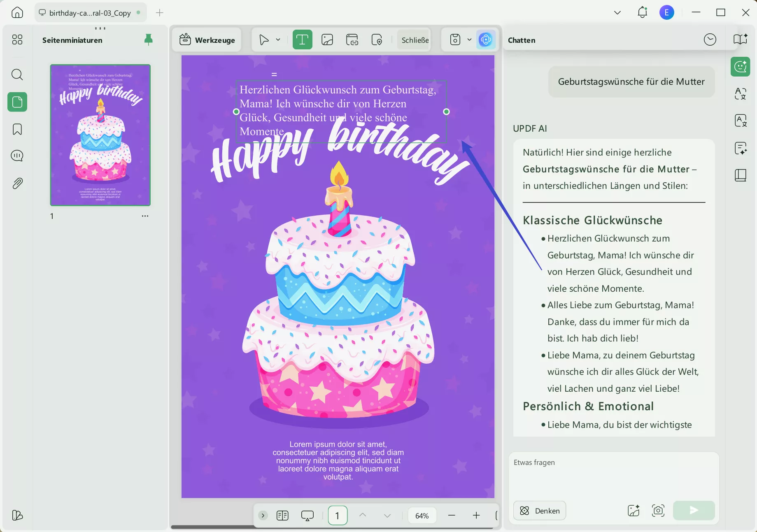757x532 pixels.
Task: Open the page panel icon in right sidebar
Action: [x=740, y=175]
